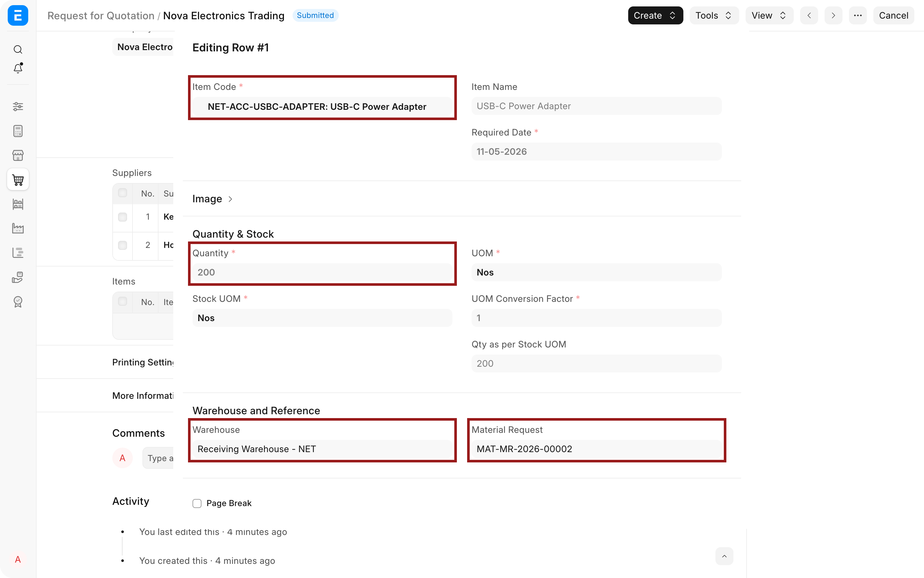Expand More Information section
The height and width of the screenshot is (578, 924).
pos(143,396)
